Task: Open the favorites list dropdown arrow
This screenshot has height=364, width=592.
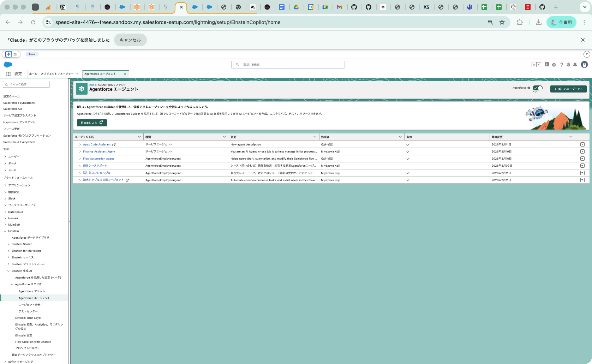Action: 539,65
